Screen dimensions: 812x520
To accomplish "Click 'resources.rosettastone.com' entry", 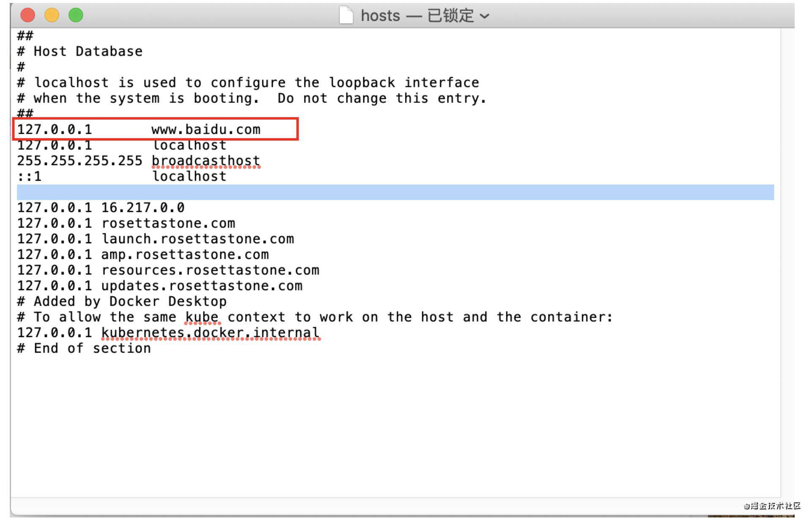I will pos(210,270).
